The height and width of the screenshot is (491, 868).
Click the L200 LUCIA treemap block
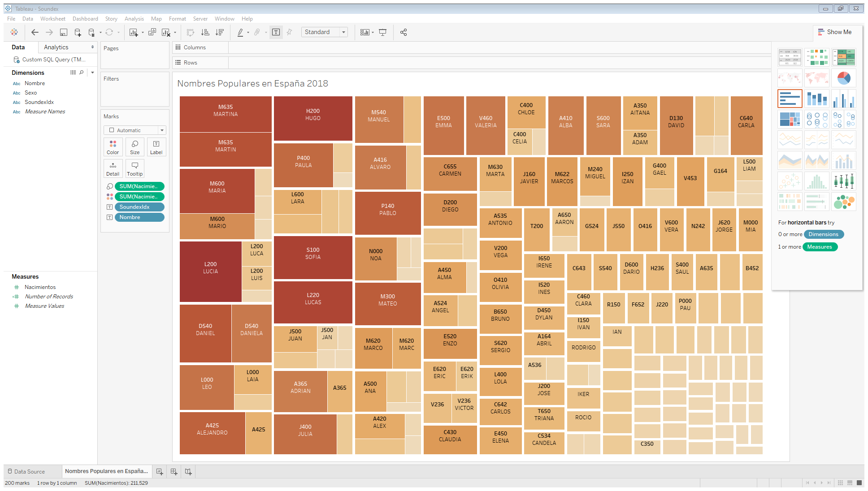pyautogui.click(x=210, y=271)
